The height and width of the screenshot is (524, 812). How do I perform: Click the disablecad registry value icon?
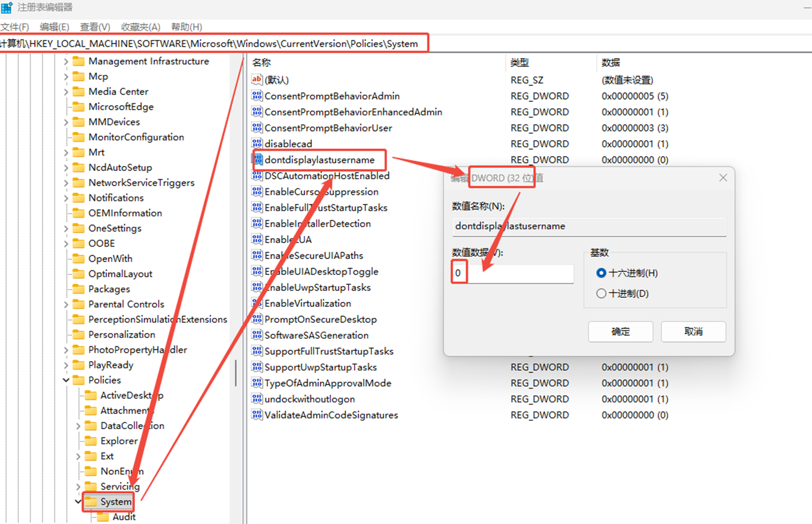tap(257, 144)
